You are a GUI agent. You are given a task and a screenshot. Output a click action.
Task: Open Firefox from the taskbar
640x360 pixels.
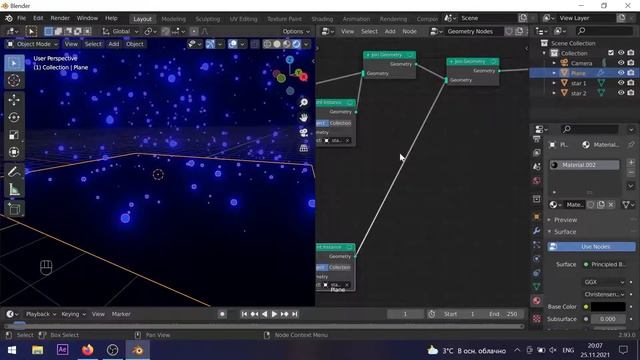(x=87, y=350)
